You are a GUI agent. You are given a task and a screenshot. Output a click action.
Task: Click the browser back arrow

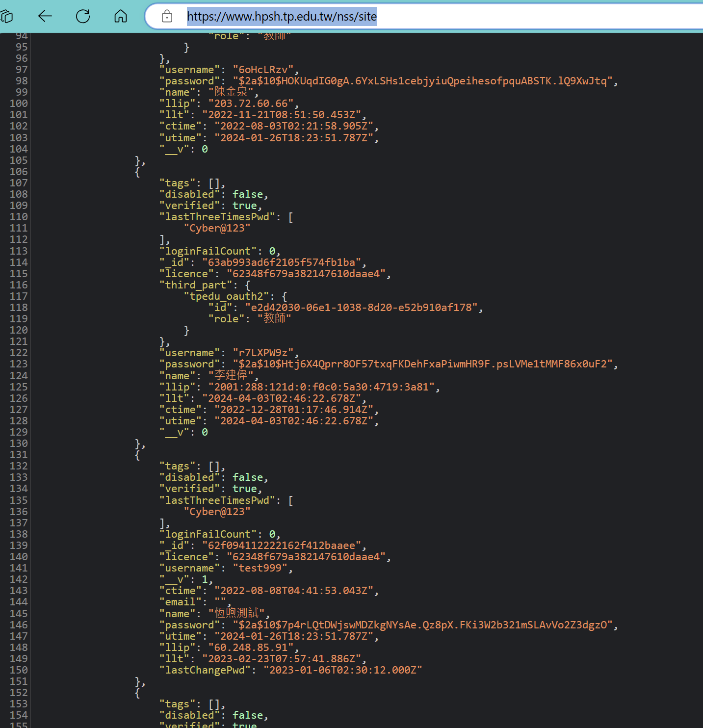45,16
